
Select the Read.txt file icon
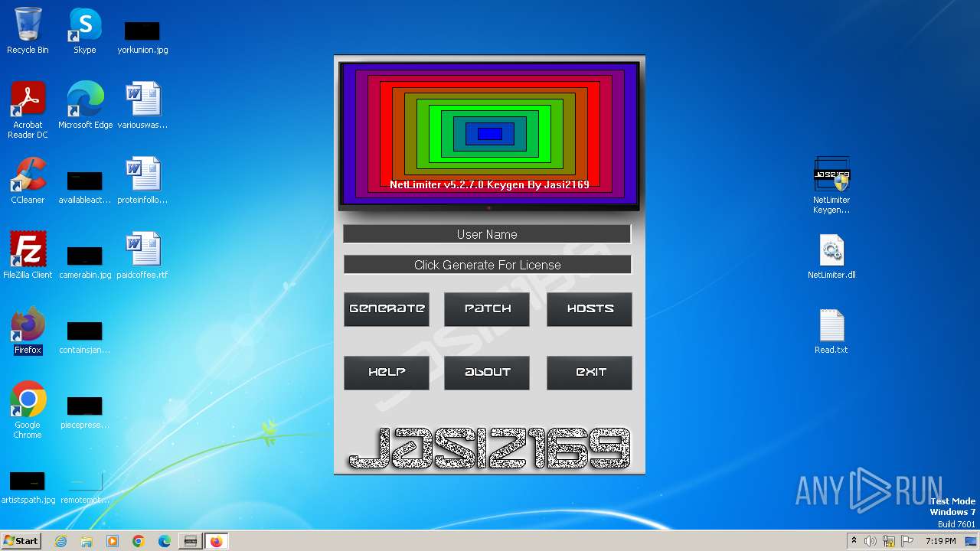tap(831, 330)
